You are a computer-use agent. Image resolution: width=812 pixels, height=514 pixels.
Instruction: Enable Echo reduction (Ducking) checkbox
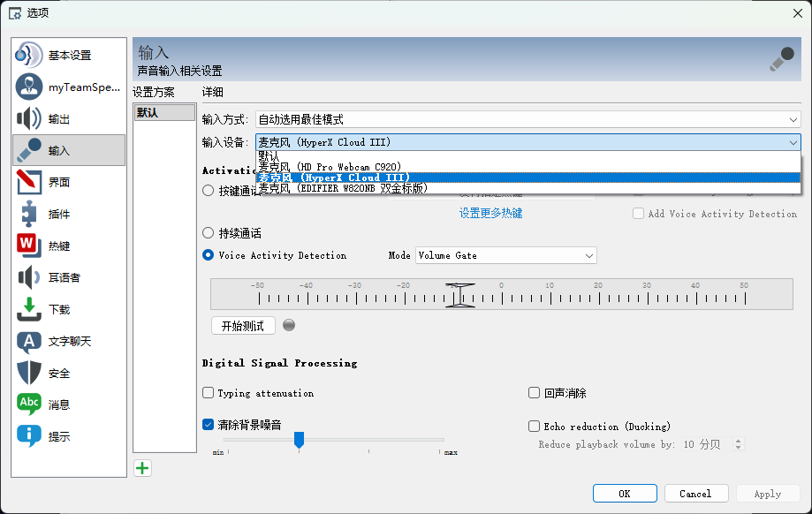534,426
